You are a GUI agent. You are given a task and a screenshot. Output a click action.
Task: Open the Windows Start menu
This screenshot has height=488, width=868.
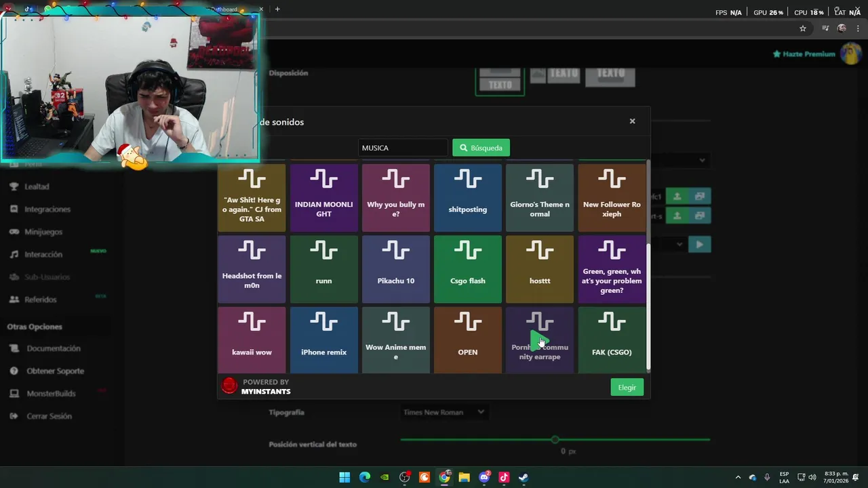(344, 477)
